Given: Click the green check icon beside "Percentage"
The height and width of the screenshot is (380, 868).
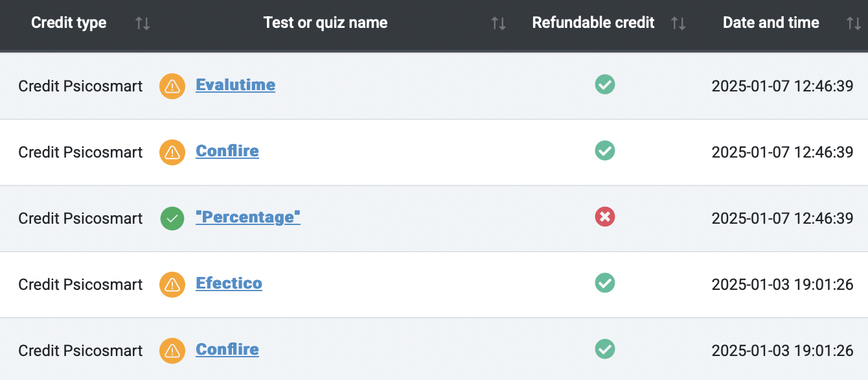Looking at the screenshot, I should pos(172,219).
